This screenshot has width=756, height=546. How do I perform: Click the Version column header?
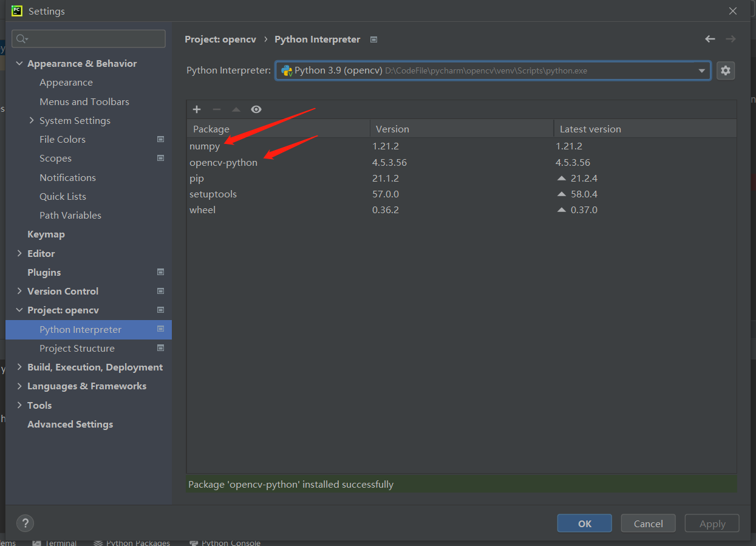(x=461, y=129)
